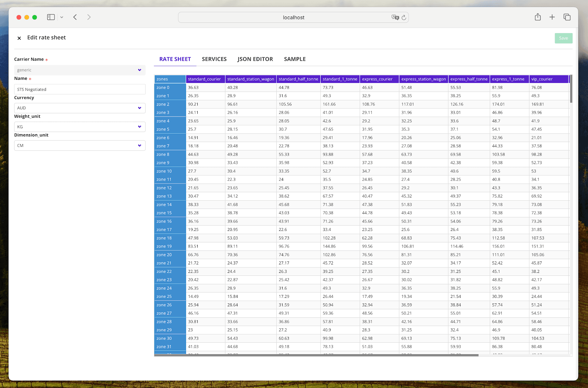The image size is (588, 388).
Task: Open the Carrier Name dropdown
Action: point(79,70)
